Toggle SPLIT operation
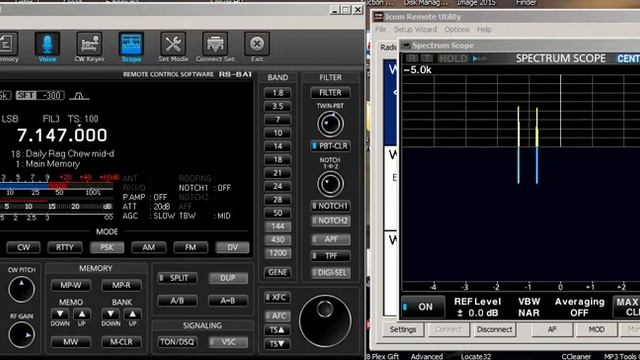This screenshot has height=360, width=640. click(x=177, y=278)
